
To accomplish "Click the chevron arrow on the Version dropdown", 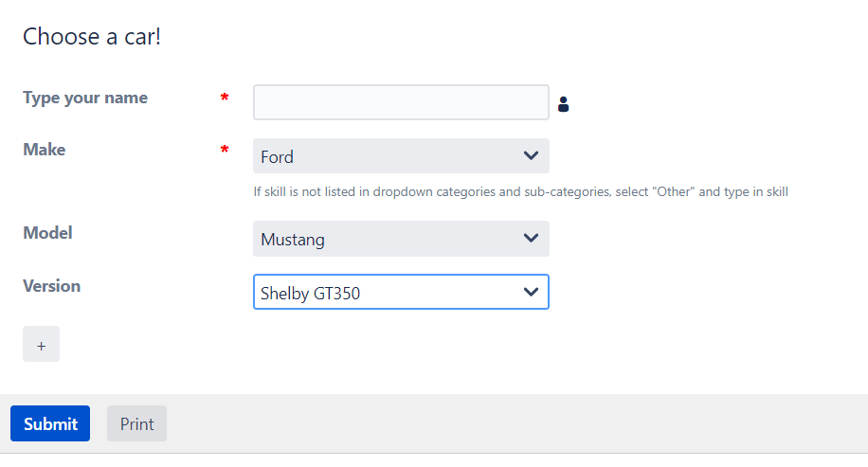I will pyautogui.click(x=531, y=292).
